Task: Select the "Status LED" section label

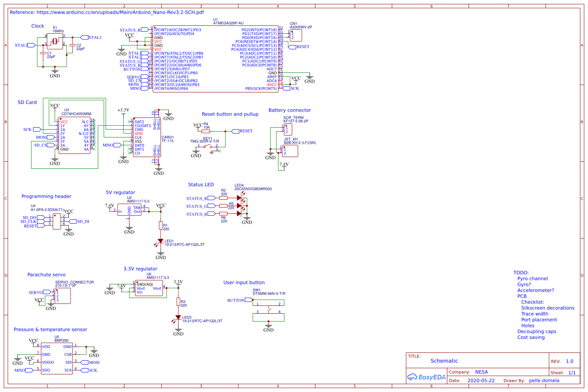Action: (201, 185)
